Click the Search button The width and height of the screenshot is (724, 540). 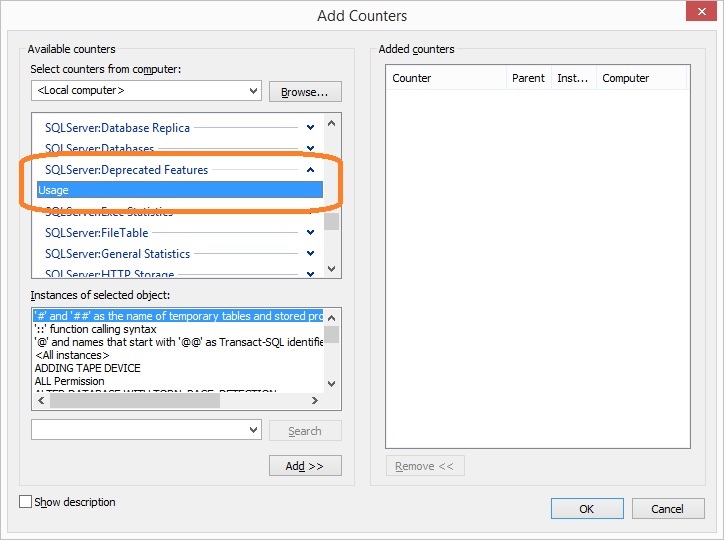(x=305, y=431)
